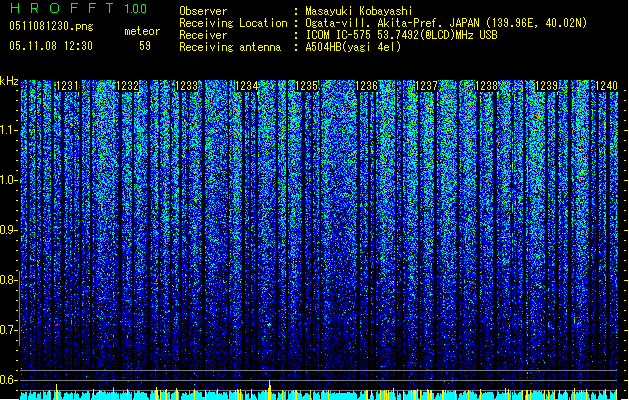Image resolution: width=629 pixels, height=400 pixels.
Task: Click the Observer label
Action: pos(203,11)
